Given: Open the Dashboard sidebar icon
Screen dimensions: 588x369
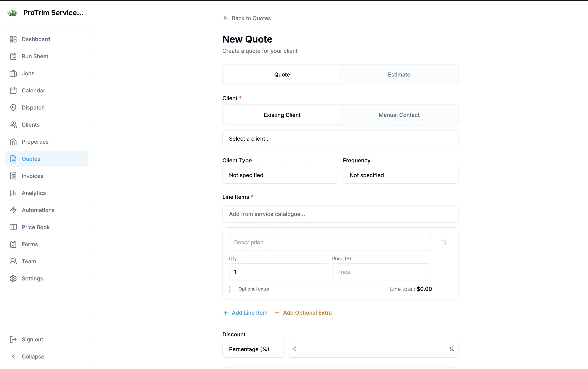Looking at the screenshot, I should (13, 39).
